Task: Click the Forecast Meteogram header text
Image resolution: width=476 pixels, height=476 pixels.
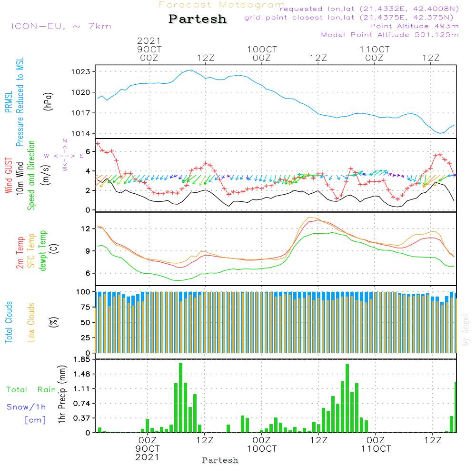Action: 222,5
